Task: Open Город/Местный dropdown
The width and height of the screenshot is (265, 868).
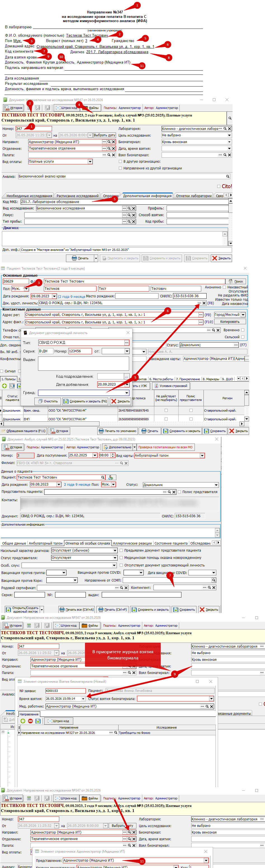Action: pyautogui.click(x=243, y=315)
